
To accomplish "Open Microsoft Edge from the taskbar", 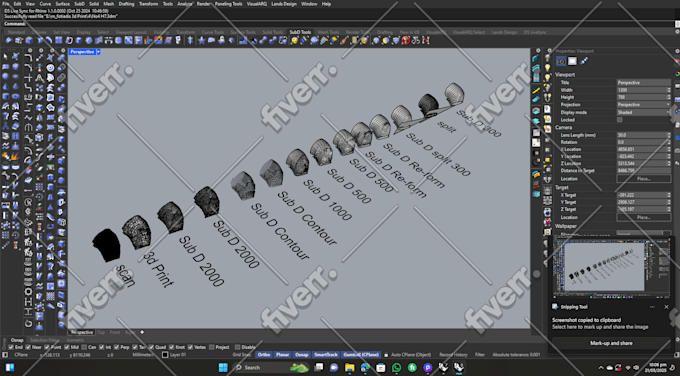I will (365, 368).
